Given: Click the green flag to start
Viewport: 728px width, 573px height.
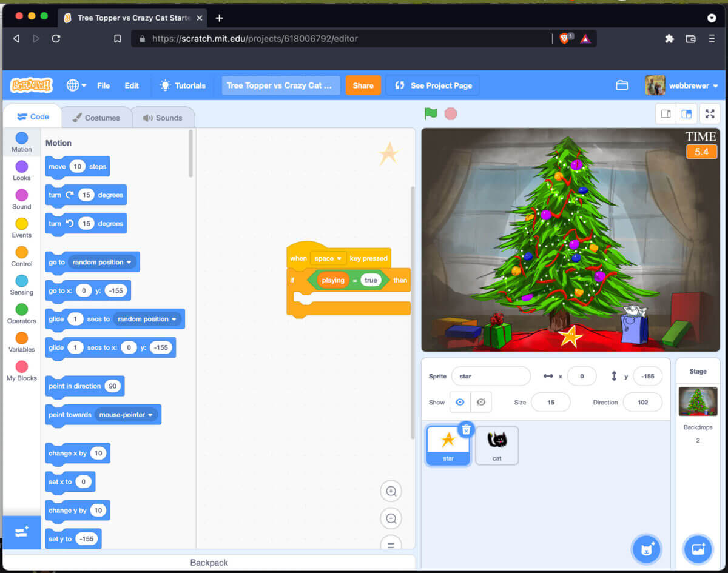Looking at the screenshot, I should 431,113.
